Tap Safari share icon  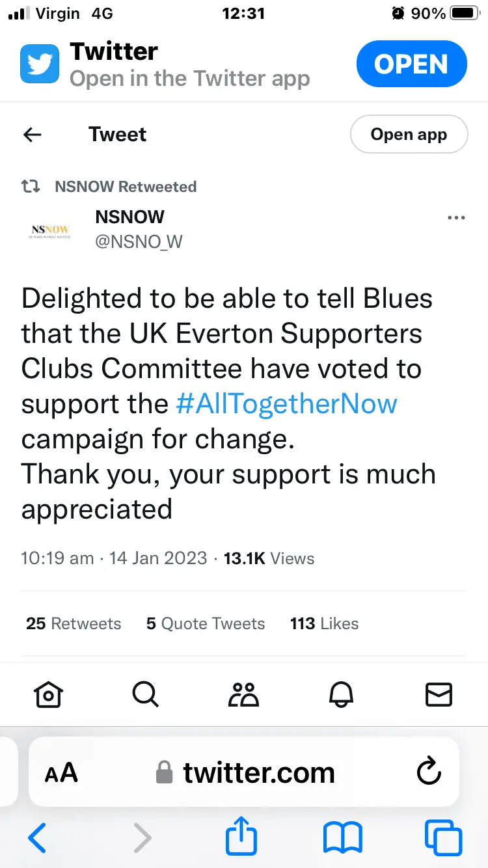click(241, 836)
